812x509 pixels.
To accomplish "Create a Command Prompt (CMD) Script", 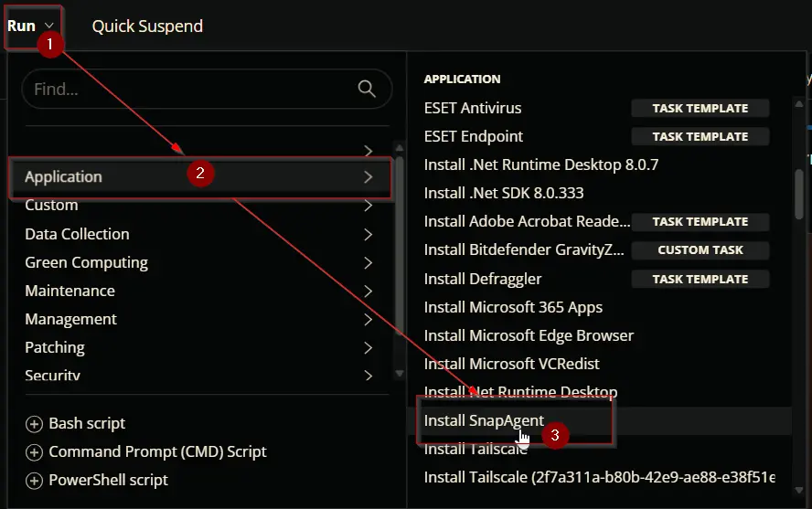I will (157, 452).
